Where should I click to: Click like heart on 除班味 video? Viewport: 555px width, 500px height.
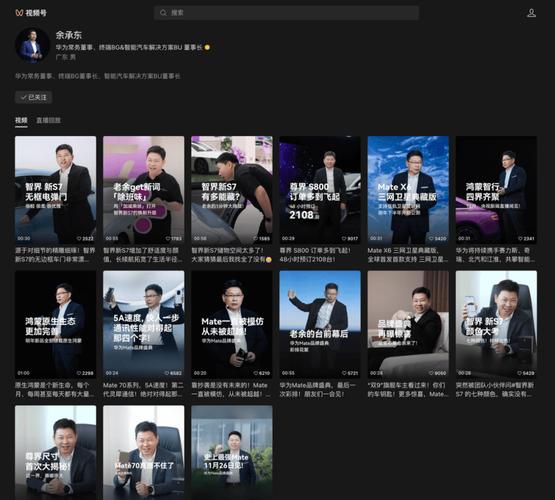coord(167,238)
